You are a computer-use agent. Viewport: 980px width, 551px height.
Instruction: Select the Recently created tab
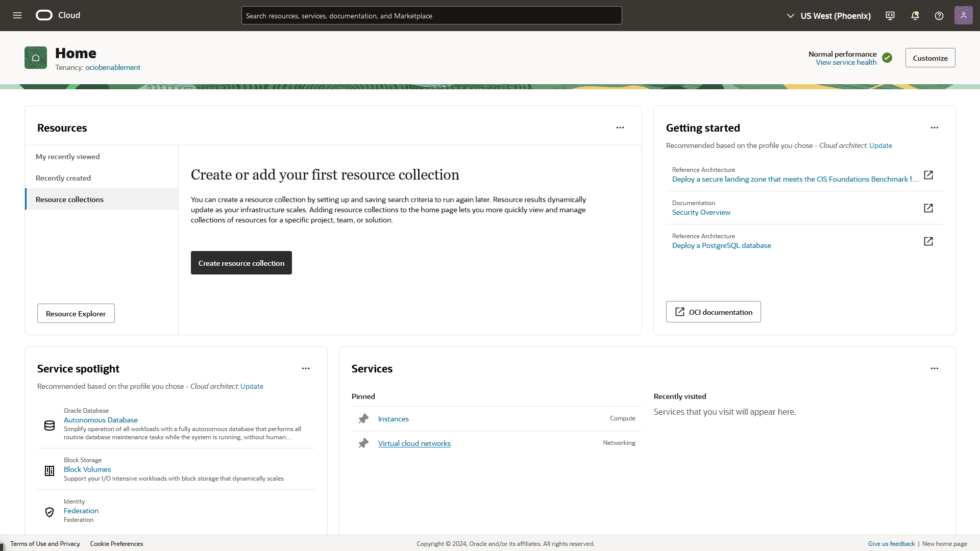coord(63,178)
